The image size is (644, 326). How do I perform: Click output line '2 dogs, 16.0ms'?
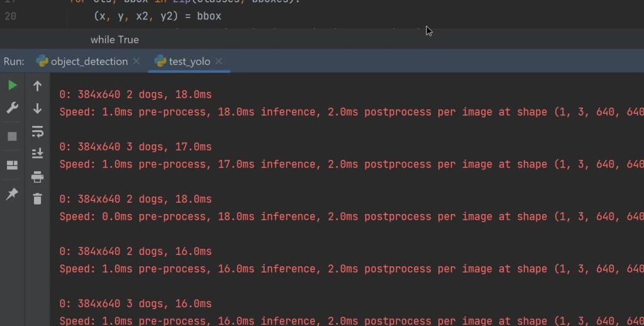tap(136, 251)
